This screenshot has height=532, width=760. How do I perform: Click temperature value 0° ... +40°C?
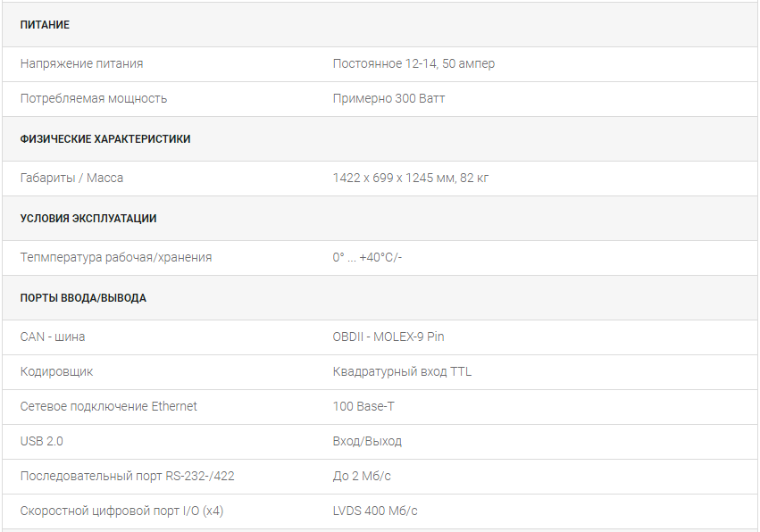click(367, 257)
